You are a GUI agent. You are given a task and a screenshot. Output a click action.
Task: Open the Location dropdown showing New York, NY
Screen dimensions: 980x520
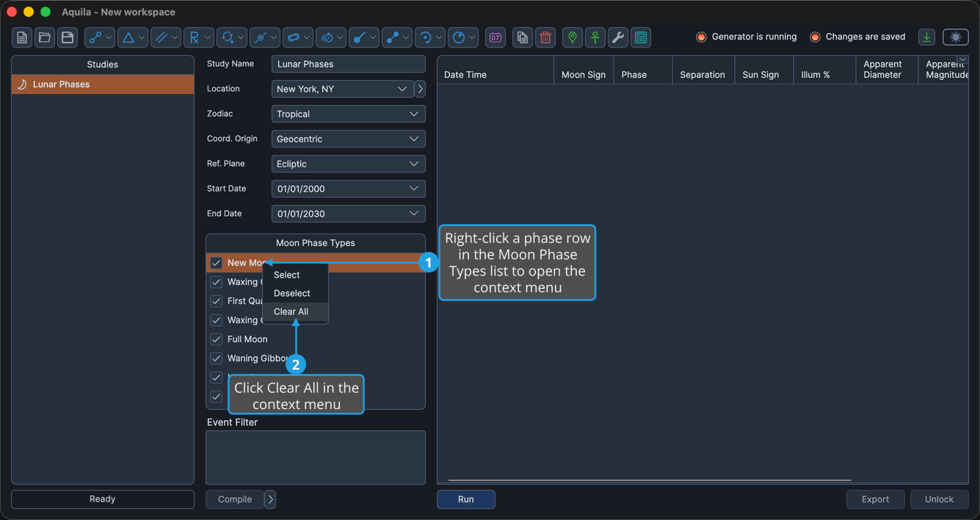342,89
